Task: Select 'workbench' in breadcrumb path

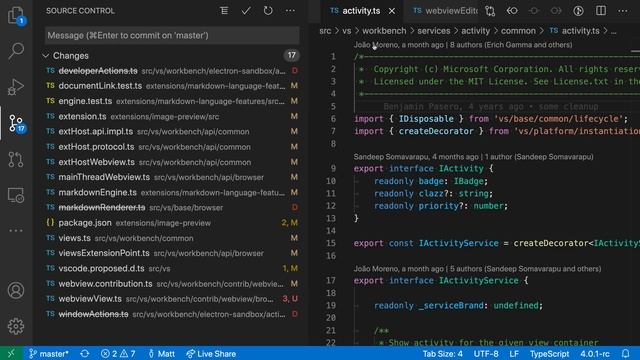Action: [384, 31]
